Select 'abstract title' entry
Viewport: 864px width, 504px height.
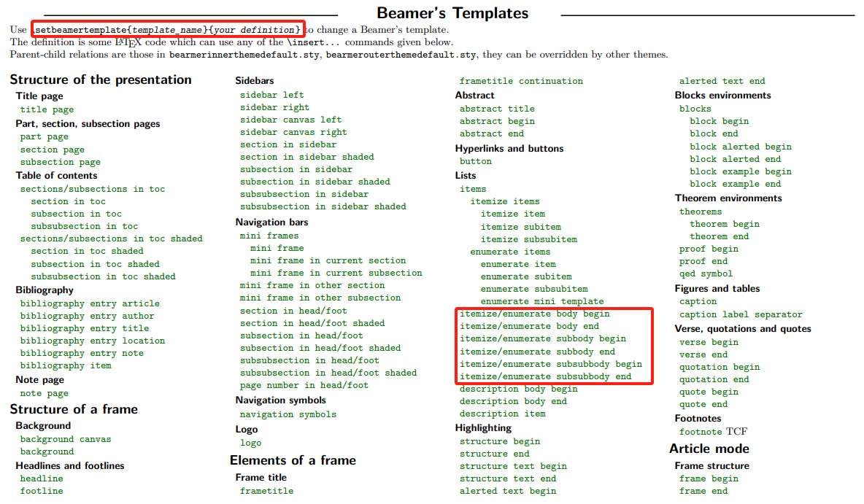(497, 109)
